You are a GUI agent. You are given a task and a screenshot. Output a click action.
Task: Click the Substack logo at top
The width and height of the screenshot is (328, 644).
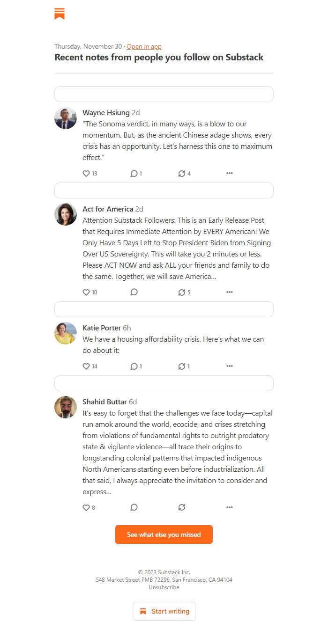[x=60, y=14]
